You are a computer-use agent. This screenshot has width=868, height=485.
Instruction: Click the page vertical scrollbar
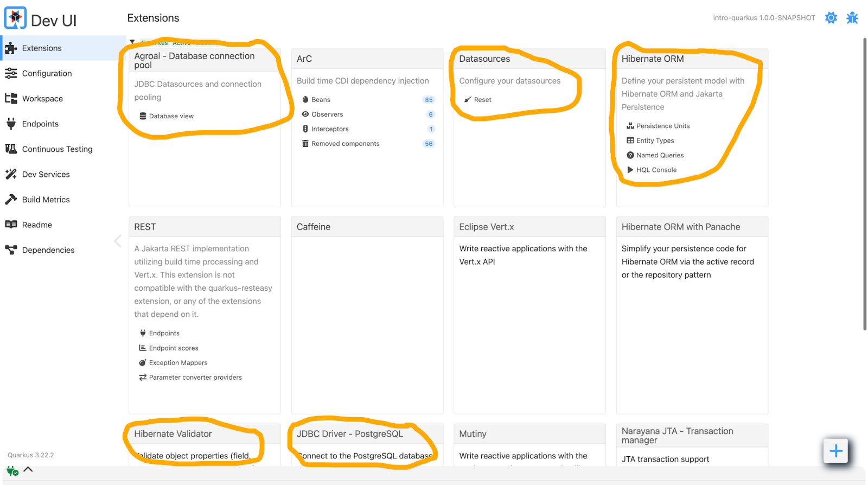coord(865,184)
